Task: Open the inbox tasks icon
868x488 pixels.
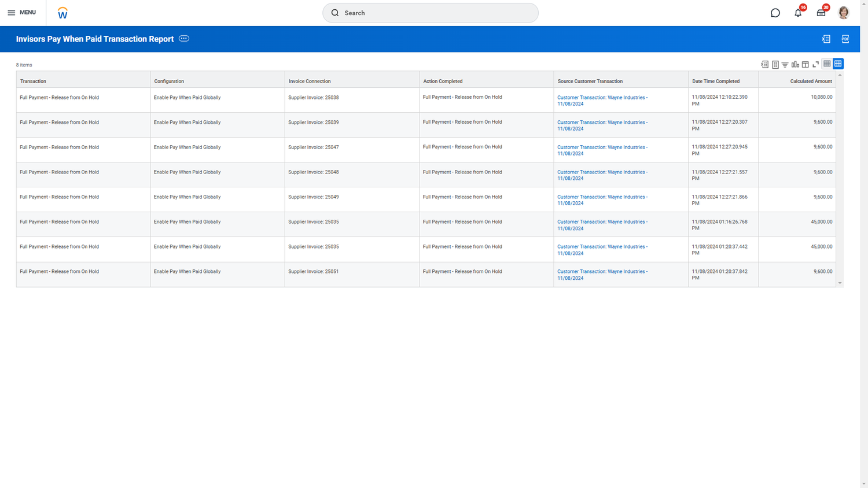Action: pos(821,12)
